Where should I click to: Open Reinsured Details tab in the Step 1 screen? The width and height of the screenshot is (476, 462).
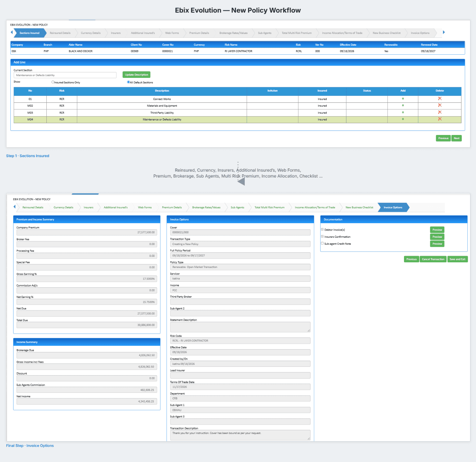tap(60, 33)
